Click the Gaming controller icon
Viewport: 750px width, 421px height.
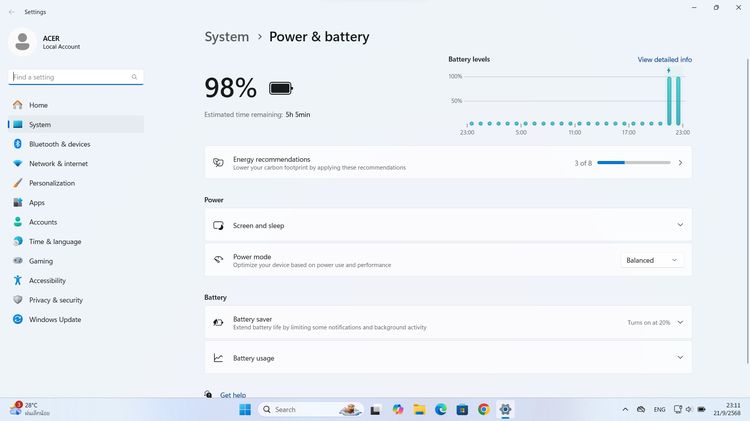tap(18, 261)
